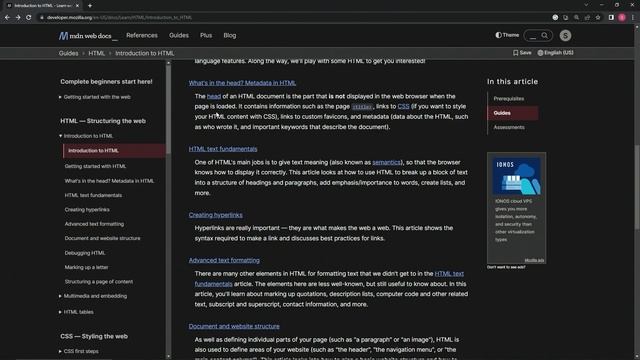Open zoom magnifier icon in address bar
Screen dimensions: 640x360
576,18
